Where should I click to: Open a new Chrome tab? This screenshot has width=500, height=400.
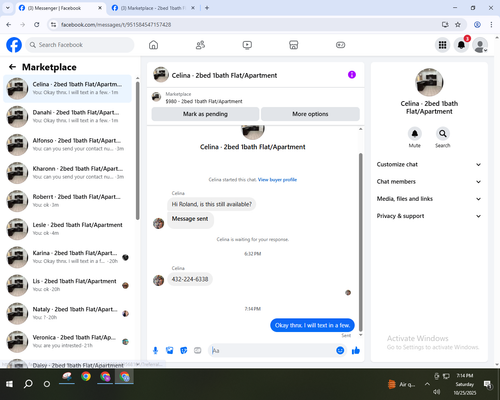(x=207, y=8)
